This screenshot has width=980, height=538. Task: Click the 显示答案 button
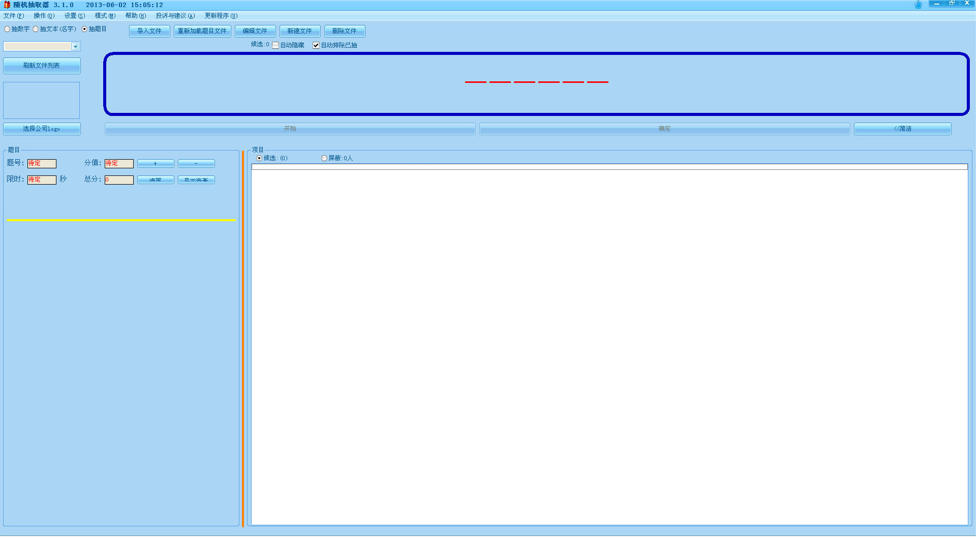click(197, 180)
